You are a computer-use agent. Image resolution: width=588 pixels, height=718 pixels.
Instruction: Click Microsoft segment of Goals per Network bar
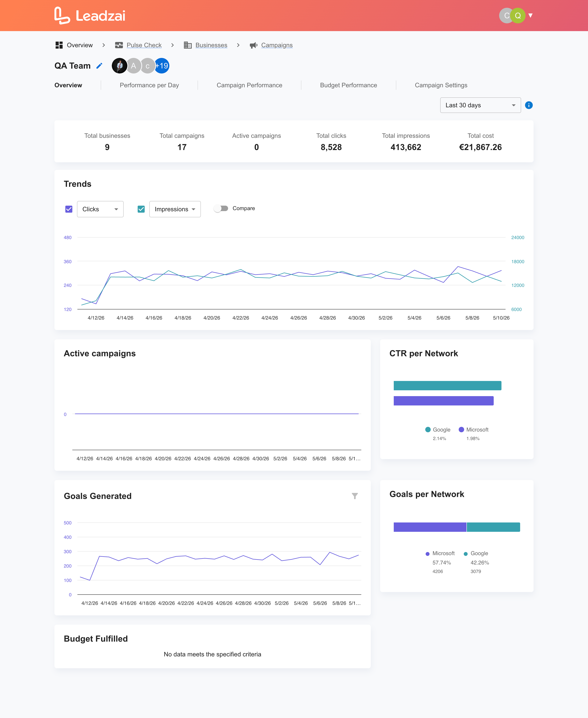[x=430, y=527]
